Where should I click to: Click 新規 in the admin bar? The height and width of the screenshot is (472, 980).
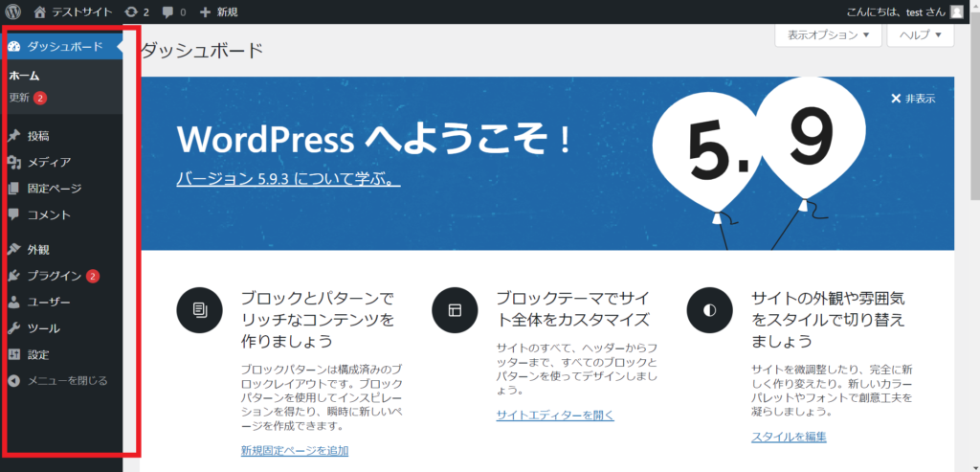click(226, 11)
